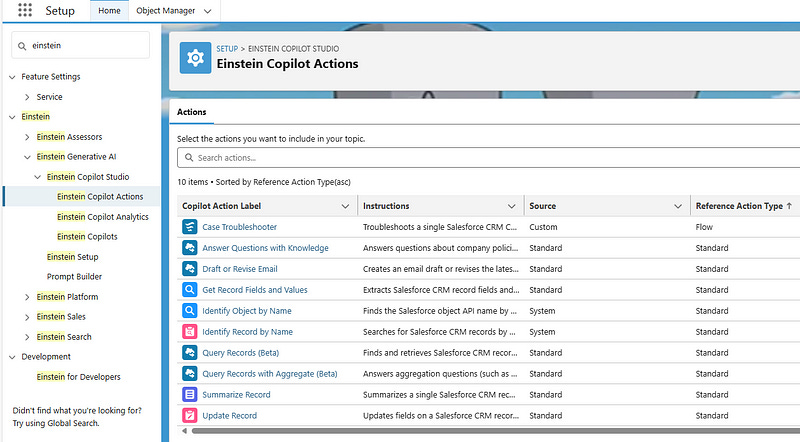
Task: Sort by the Reference Action Type column header
Action: click(x=739, y=206)
